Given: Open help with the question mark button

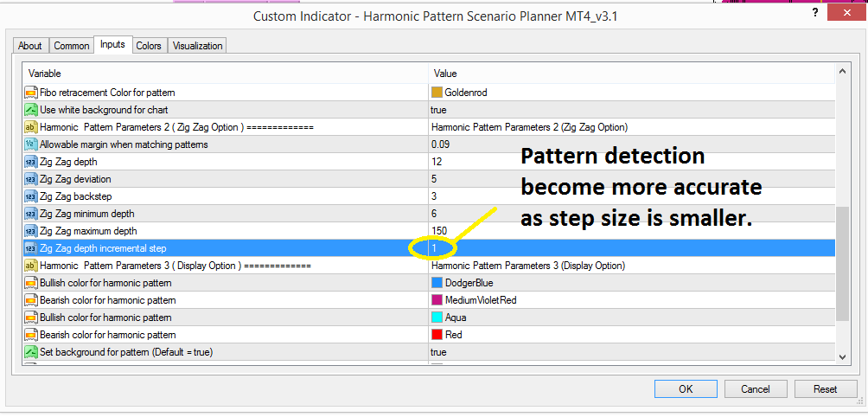Looking at the screenshot, I should 815,15.
